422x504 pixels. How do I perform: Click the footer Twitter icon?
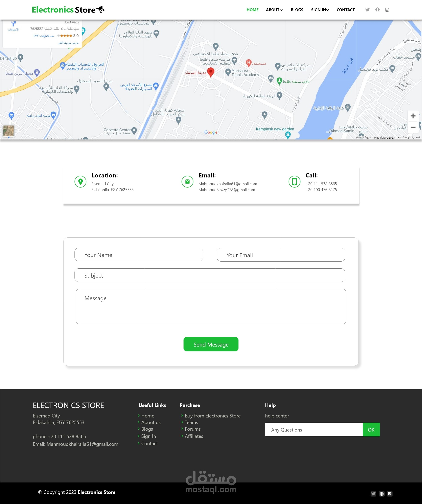coord(373,493)
